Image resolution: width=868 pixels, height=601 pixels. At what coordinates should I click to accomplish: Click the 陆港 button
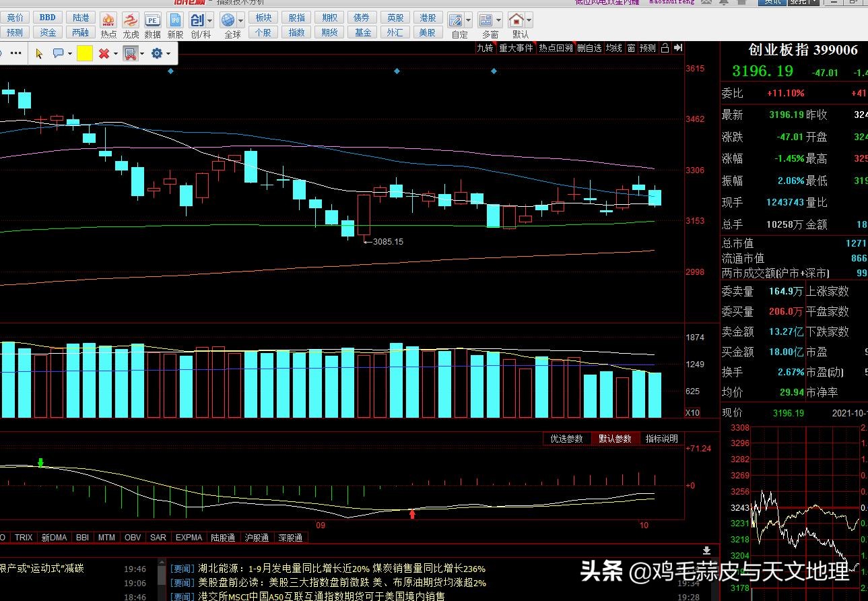pos(81,18)
